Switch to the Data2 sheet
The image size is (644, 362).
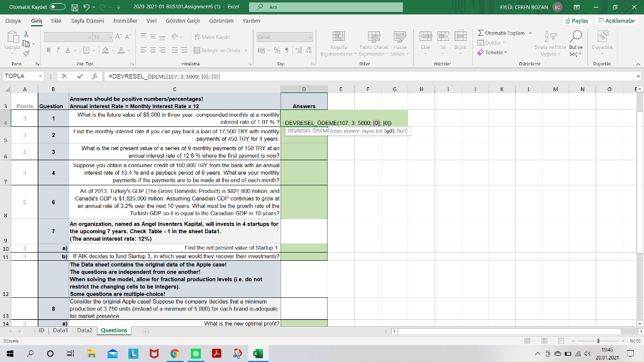[x=85, y=331]
